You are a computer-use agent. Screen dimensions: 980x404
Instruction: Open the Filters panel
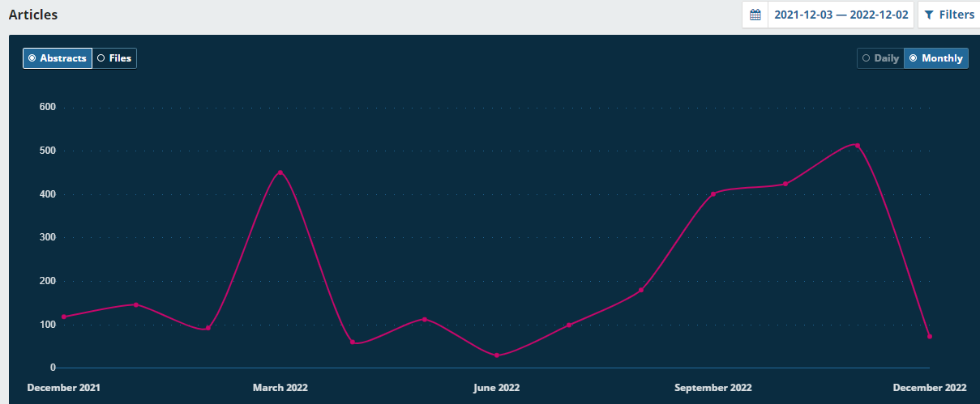coord(948,15)
